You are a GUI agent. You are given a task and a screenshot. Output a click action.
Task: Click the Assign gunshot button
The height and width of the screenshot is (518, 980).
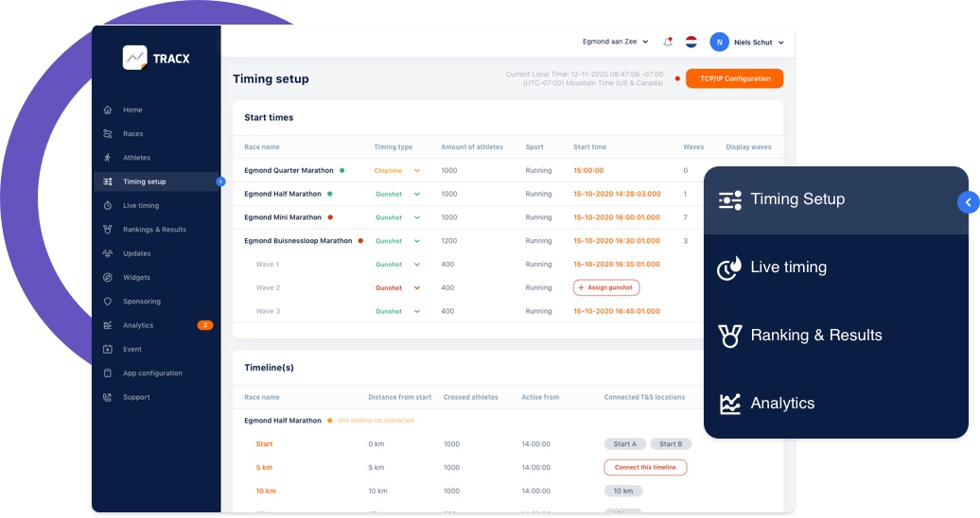pyautogui.click(x=606, y=288)
